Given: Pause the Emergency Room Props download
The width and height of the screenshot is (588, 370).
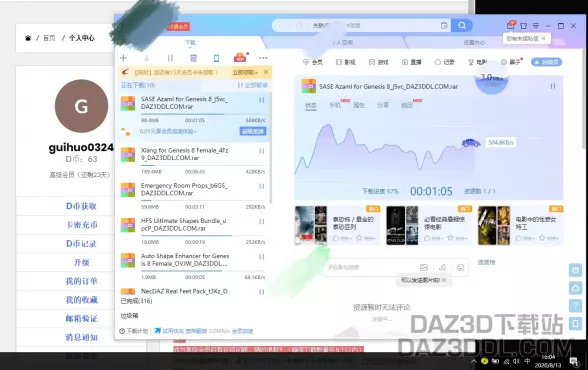Looking at the screenshot, I should click(262, 186).
